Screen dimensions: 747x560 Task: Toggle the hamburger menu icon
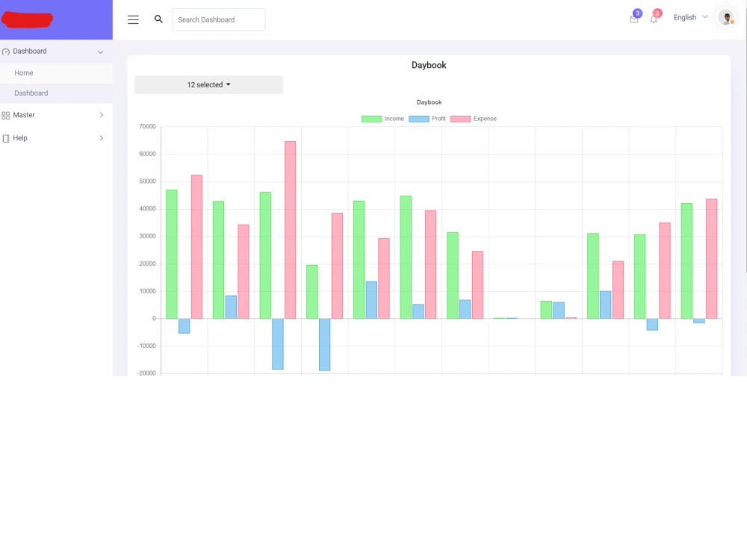(x=133, y=19)
